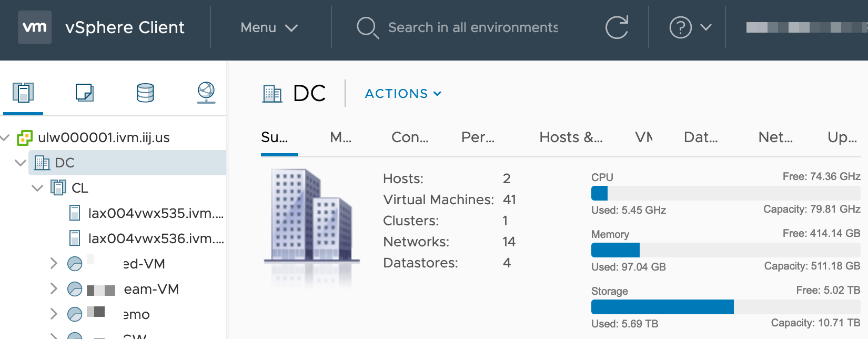The height and width of the screenshot is (339, 868).
Task: Open the VMs tab
Action: click(643, 137)
